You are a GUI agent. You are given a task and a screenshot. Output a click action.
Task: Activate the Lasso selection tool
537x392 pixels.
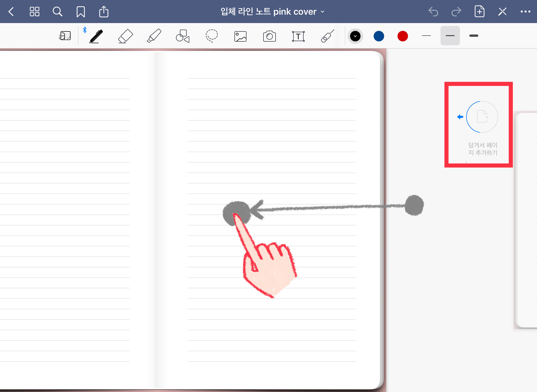click(212, 36)
